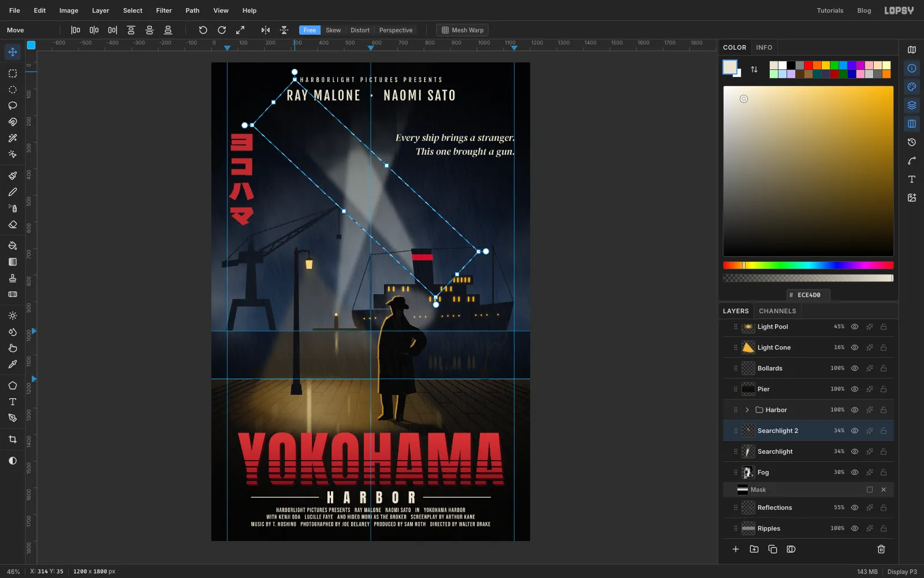This screenshot has width=924, height=578.
Task: Select the Skew transform mode
Action: pos(333,30)
